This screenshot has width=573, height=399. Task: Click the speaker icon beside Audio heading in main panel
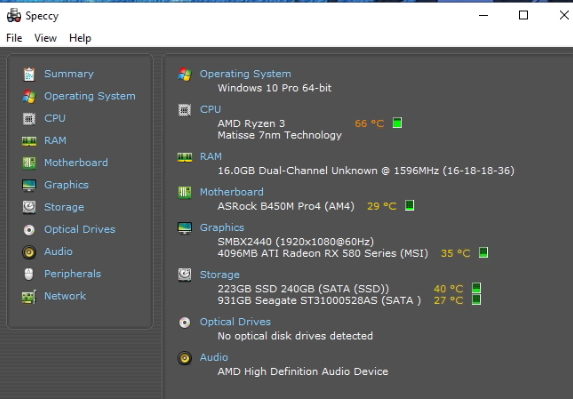pyautogui.click(x=185, y=358)
